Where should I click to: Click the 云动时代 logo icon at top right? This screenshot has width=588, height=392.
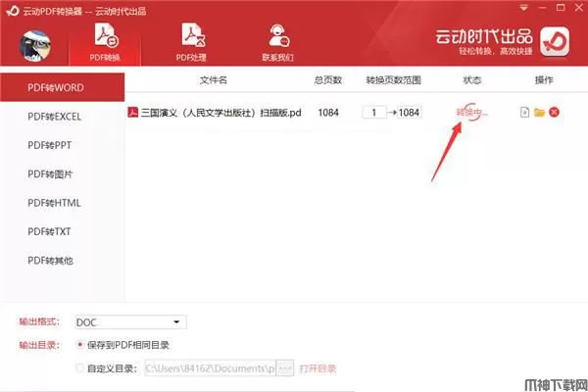(555, 41)
